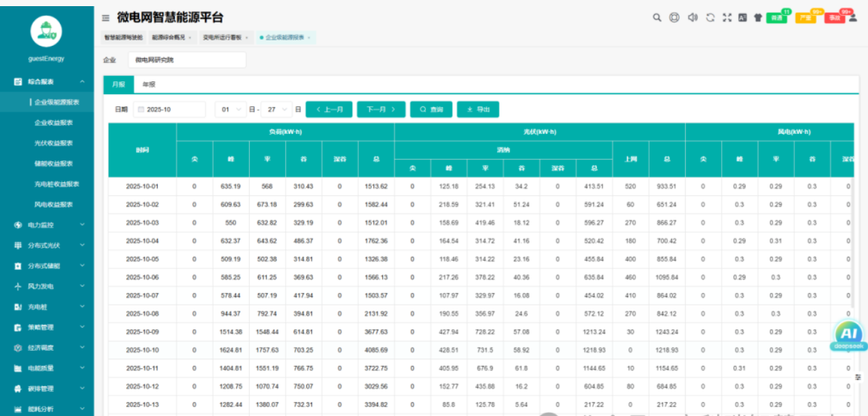
Task: Click the yellow 严重 alarm badge
Action: click(805, 18)
